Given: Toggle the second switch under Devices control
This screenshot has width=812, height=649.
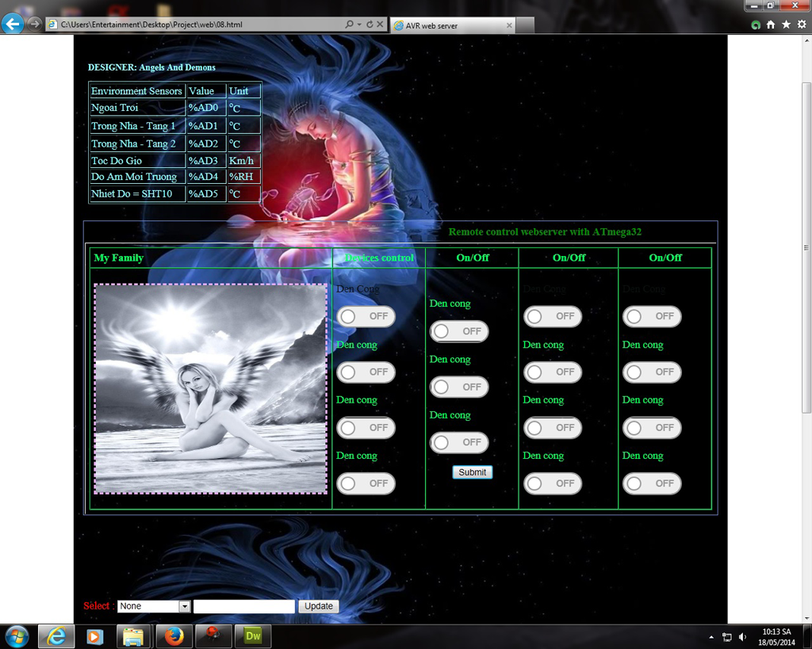Looking at the screenshot, I should 366,372.
